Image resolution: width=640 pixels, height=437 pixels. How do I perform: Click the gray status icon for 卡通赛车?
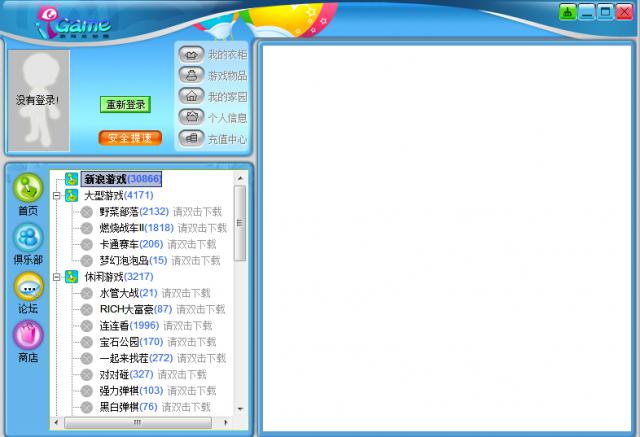pos(87,244)
